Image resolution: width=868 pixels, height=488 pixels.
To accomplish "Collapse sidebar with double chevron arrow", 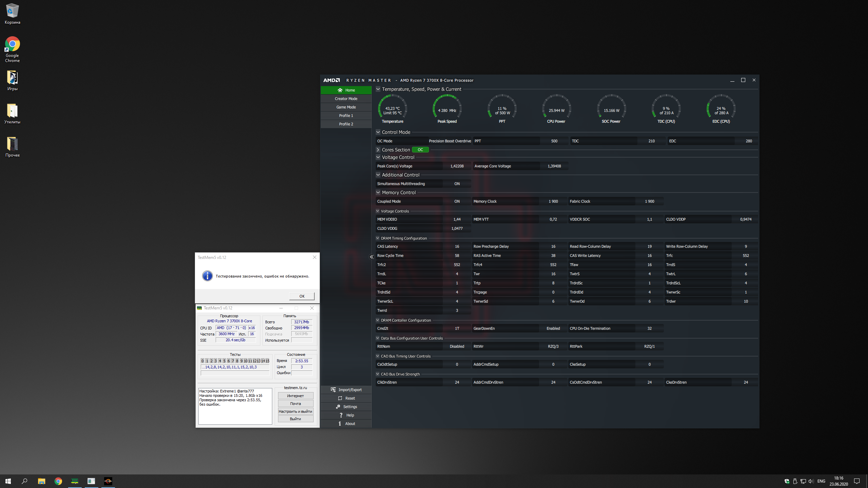I will (371, 257).
